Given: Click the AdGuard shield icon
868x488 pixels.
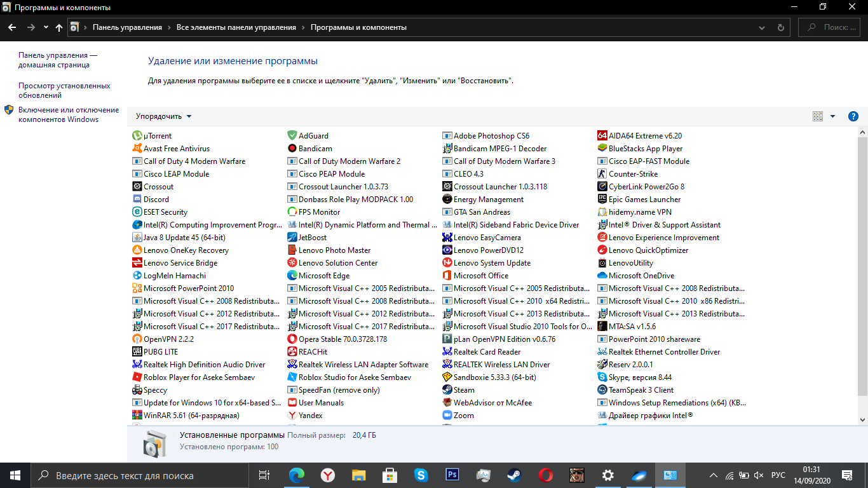Looking at the screenshot, I should [x=292, y=135].
